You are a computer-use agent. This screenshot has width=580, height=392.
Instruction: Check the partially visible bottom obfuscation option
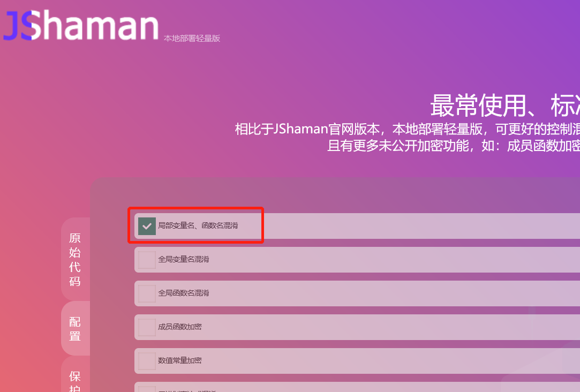pos(146,390)
